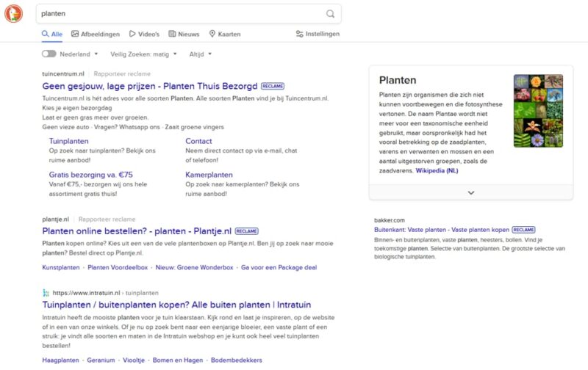Click the RECLAME badge on bakker.com ad
This screenshot has width=588, height=370.
click(523, 230)
